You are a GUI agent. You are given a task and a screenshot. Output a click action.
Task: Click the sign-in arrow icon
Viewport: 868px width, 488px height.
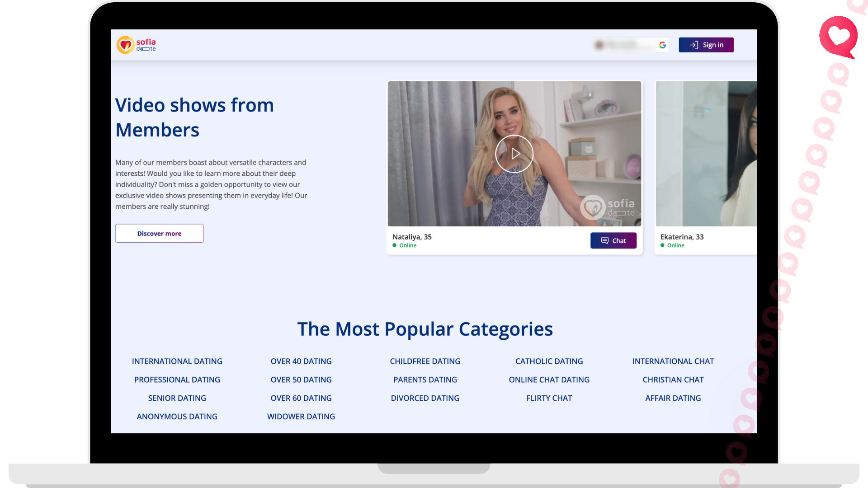(x=693, y=45)
